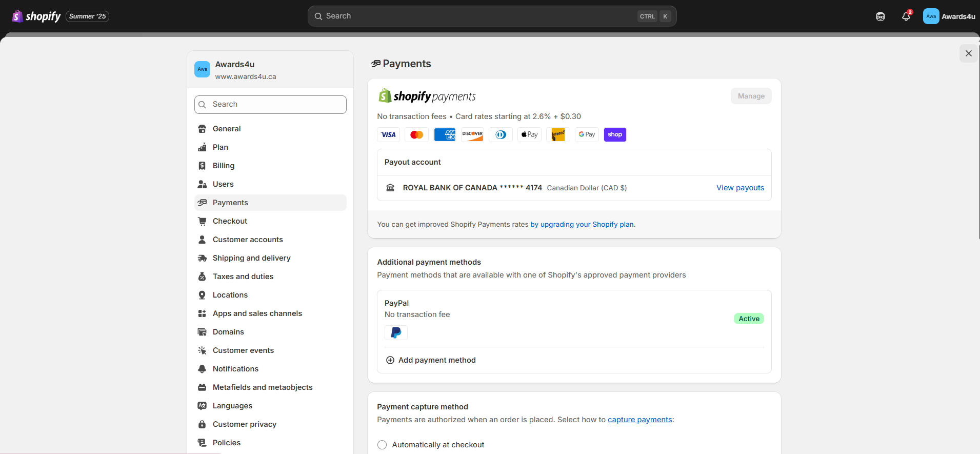Open the View payouts link

click(x=739, y=188)
